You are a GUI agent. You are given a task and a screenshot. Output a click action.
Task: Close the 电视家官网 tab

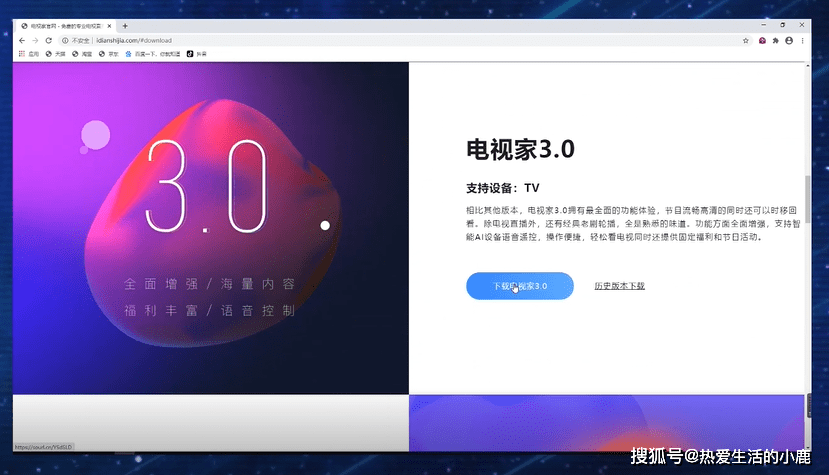click(109, 25)
